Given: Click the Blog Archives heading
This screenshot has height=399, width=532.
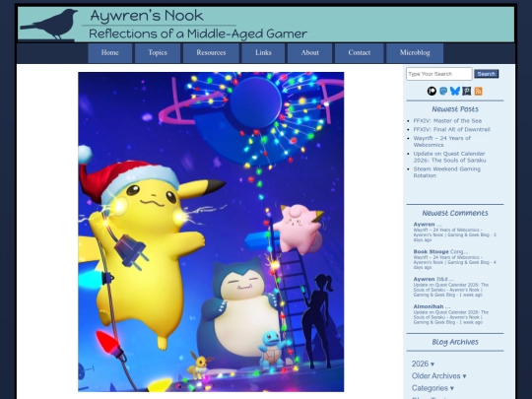Looking at the screenshot, I should [455, 342].
